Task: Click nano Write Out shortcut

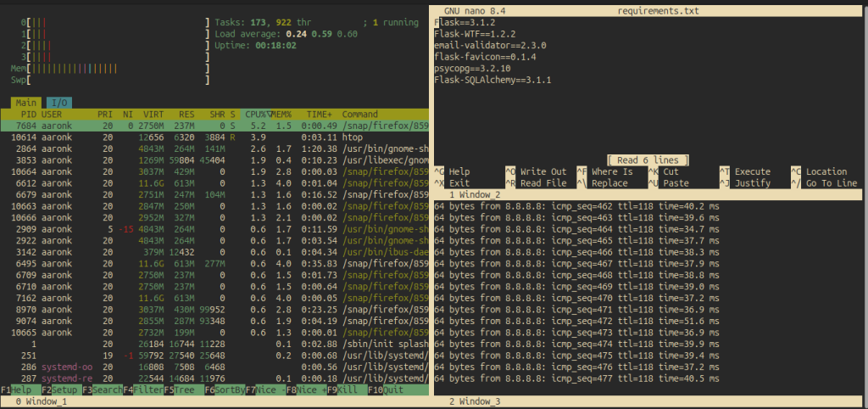Action: point(537,171)
